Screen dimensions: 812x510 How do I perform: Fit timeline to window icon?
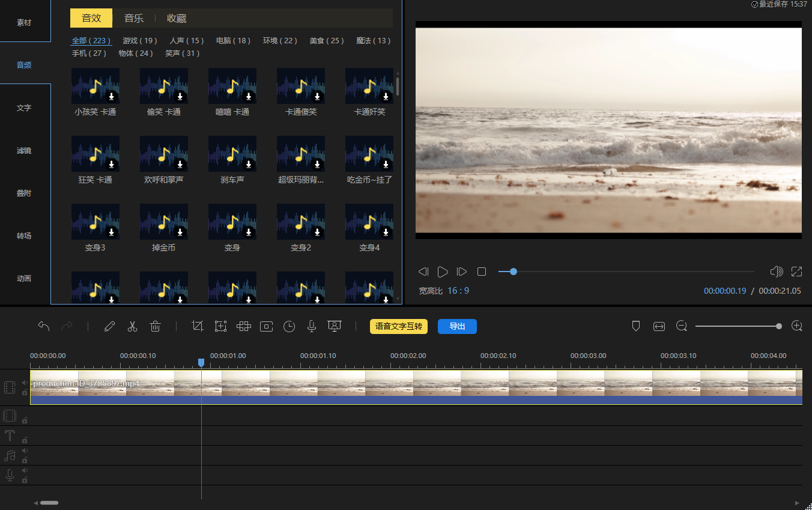(659, 326)
